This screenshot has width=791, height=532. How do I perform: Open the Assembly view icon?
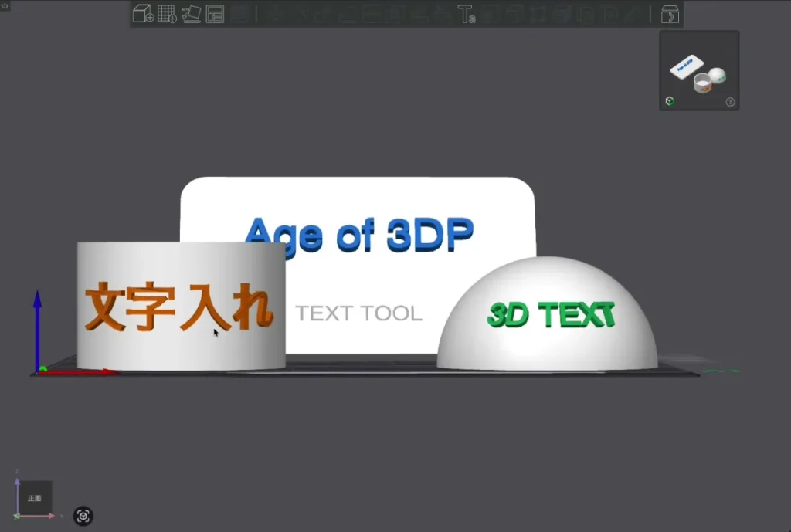click(670, 14)
